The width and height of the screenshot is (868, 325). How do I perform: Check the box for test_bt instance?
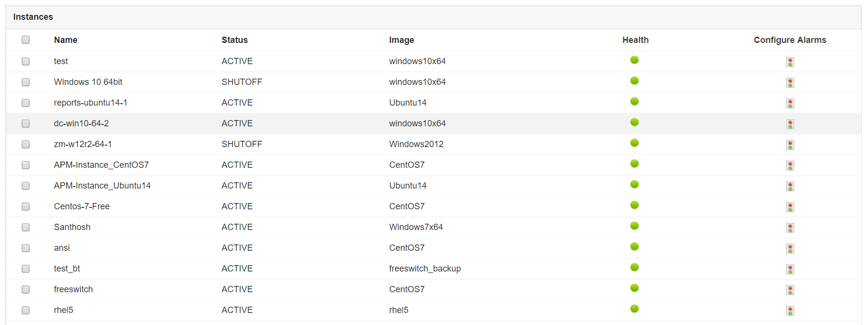tap(26, 269)
